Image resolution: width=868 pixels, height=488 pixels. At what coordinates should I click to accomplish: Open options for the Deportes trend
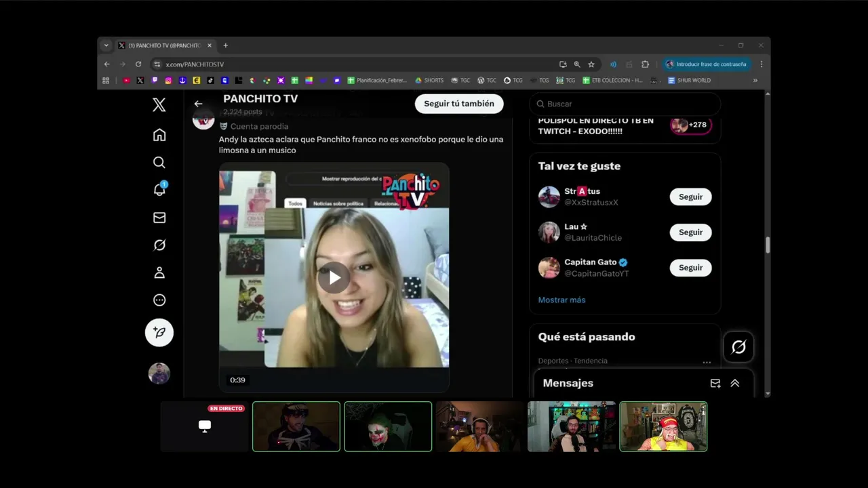(x=707, y=362)
